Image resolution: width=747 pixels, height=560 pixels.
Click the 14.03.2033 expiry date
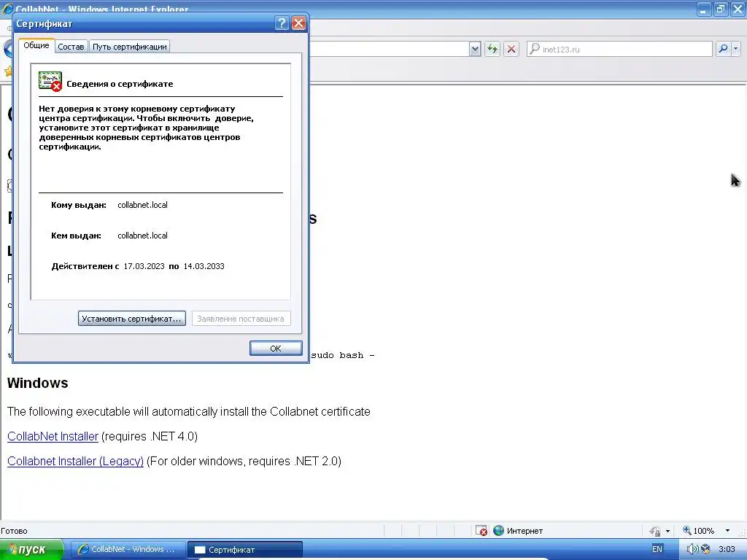204,266
